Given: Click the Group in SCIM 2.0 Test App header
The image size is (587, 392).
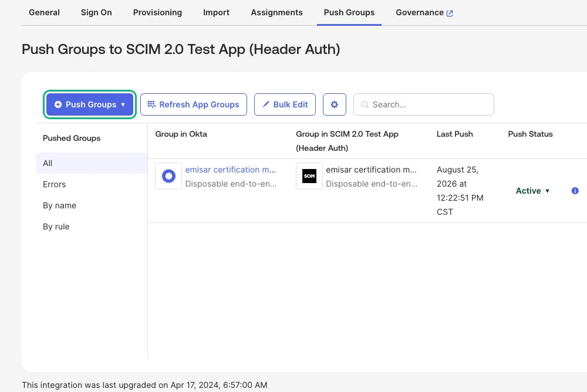Looking at the screenshot, I should point(347,141).
